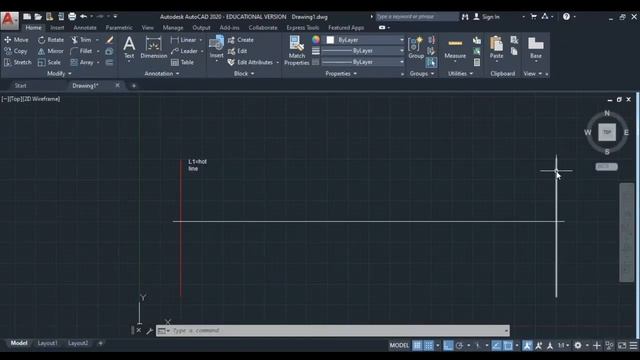
Task: Insert a Table from Annotation panel
Action: [182, 62]
